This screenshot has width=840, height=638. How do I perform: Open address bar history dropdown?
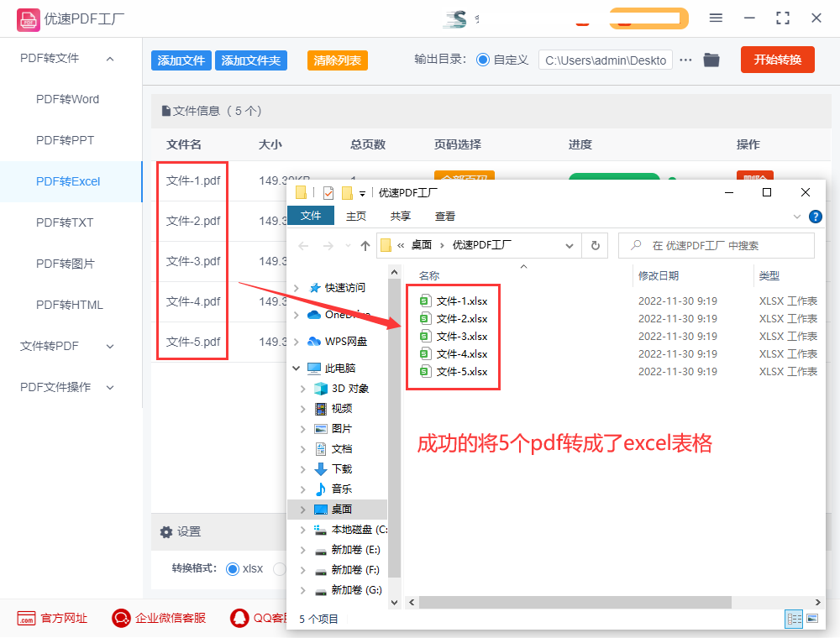(x=570, y=246)
